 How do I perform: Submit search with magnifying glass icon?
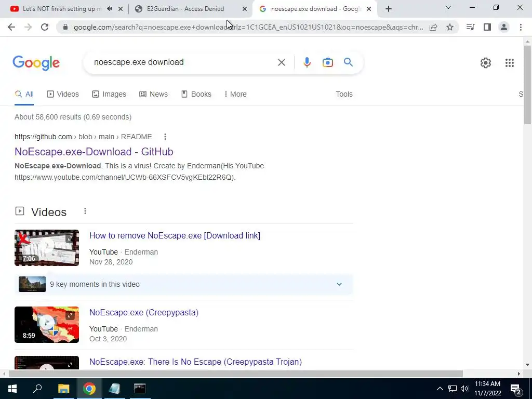[348, 62]
